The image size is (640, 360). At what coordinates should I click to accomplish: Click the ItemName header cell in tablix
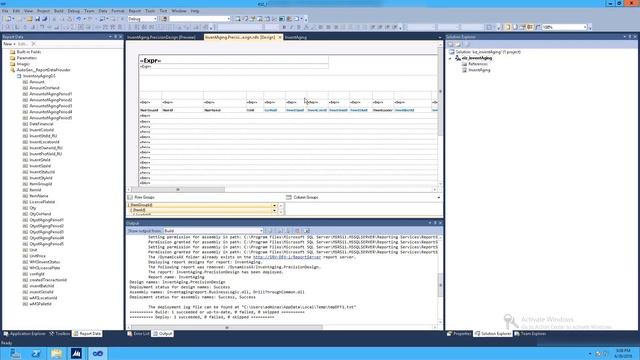click(224, 110)
